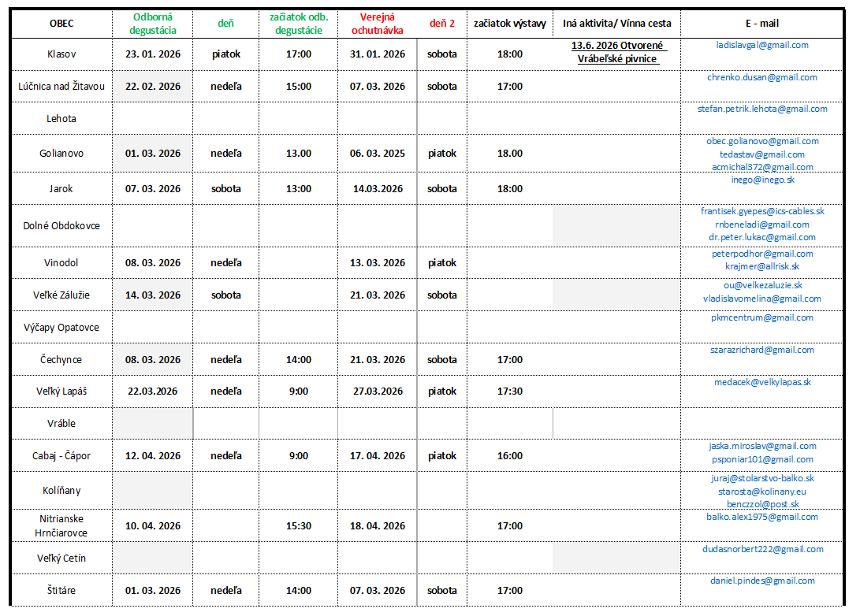Click the 'E - mail' column header
The width and height of the screenshot is (860, 616).
pos(761,24)
